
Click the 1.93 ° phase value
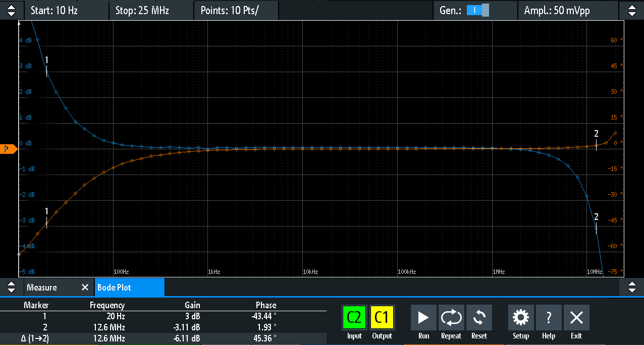pyautogui.click(x=266, y=327)
